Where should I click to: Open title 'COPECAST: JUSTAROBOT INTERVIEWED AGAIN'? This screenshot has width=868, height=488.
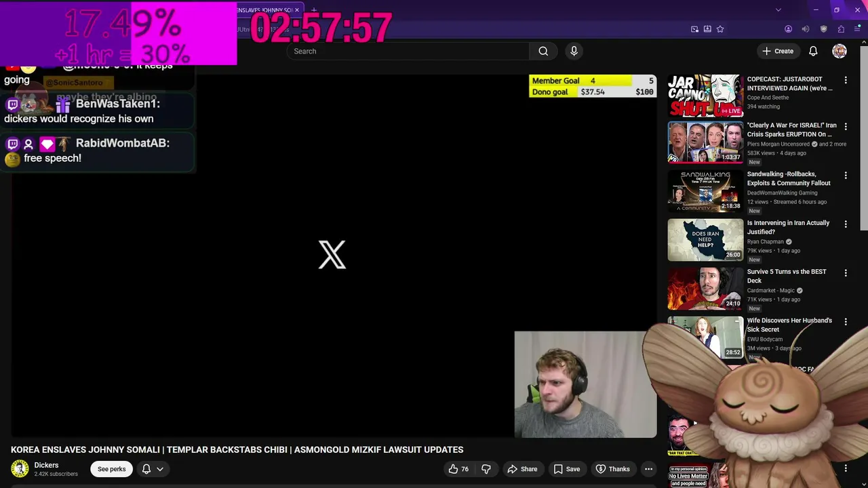790,83
